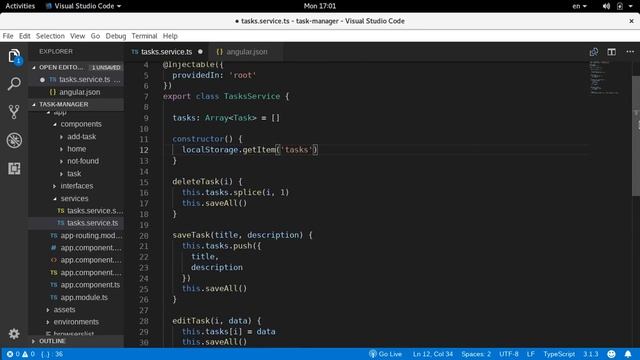The width and height of the screenshot is (640, 360).
Task: Switch to the angular.json editor tab
Action: [x=245, y=52]
